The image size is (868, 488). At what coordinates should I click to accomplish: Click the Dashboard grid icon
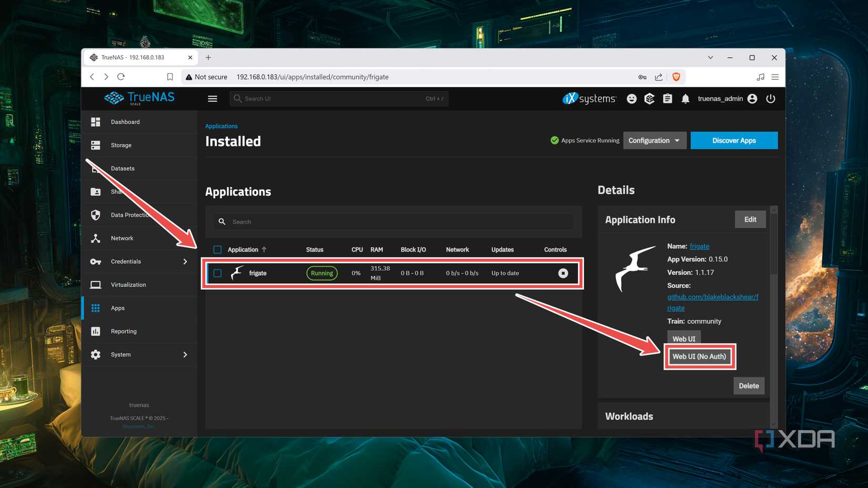pyautogui.click(x=96, y=122)
